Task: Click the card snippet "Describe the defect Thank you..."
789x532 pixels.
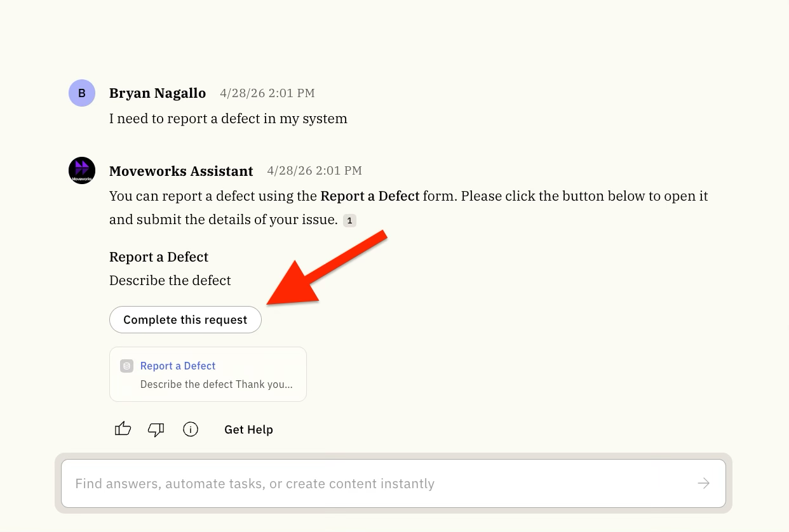Action: pos(217,384)
